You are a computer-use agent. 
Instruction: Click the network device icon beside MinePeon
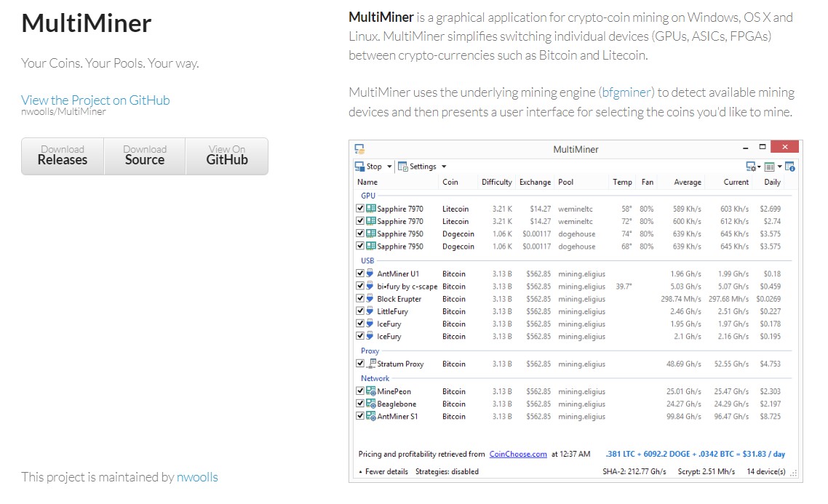tap(371, 391)
